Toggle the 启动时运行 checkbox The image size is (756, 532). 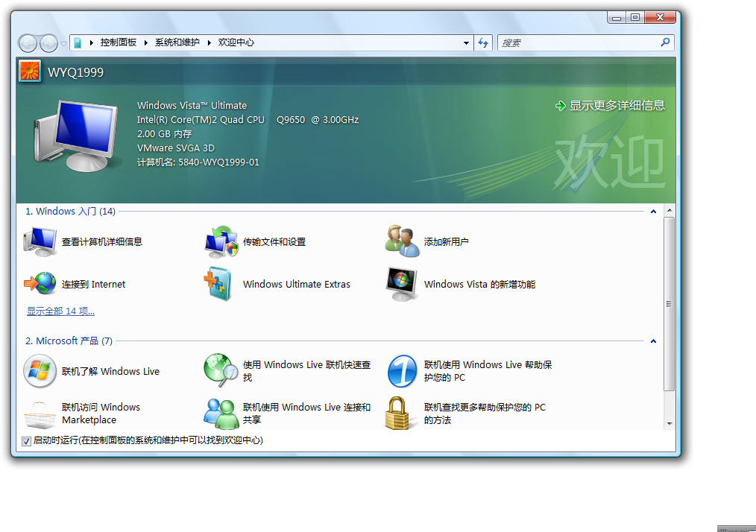click(x=27, y=441)
